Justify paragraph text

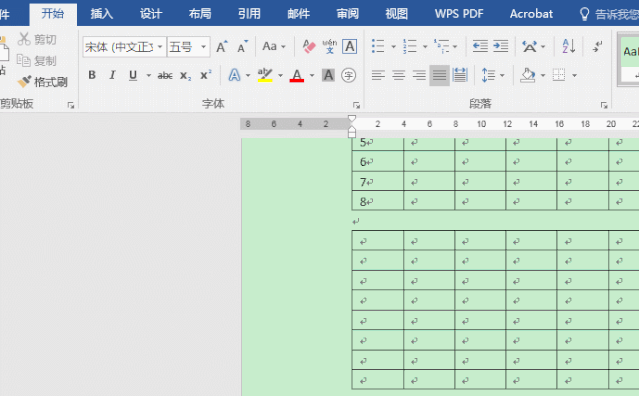click(x=439, y=75)
